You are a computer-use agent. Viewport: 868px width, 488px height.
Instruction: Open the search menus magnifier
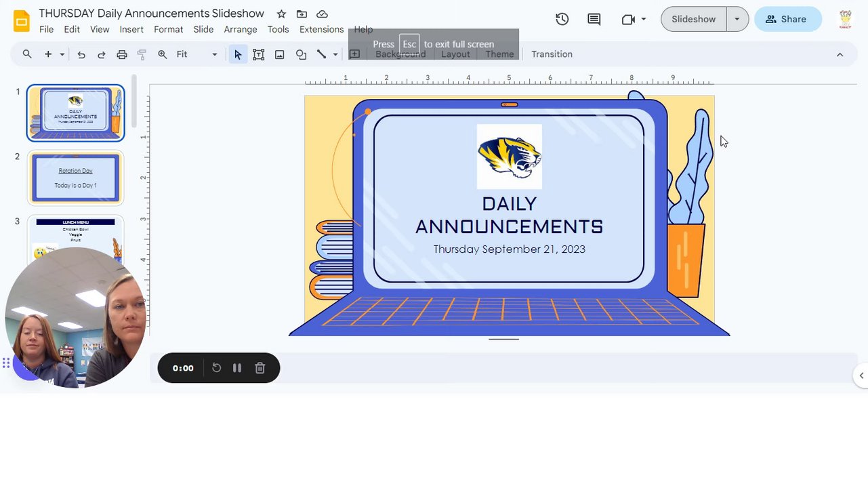pyautogui.click(x=27, y=54)
